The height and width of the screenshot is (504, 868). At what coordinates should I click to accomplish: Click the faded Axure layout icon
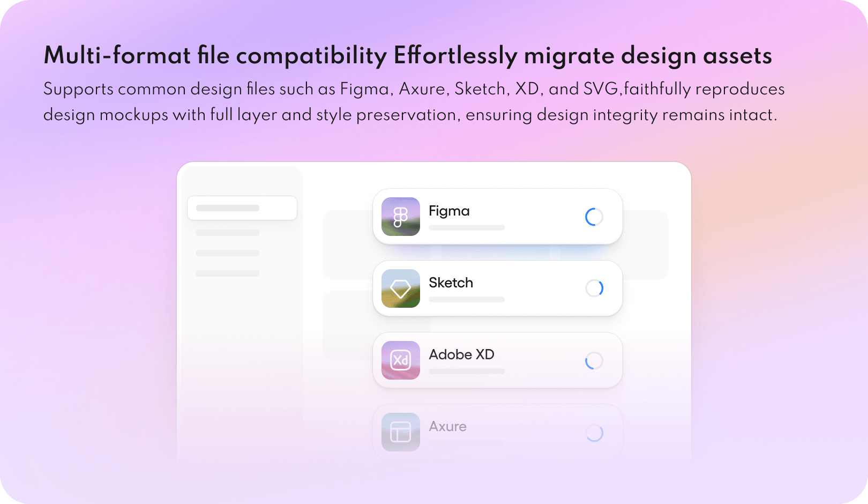[x=400, y=432]
